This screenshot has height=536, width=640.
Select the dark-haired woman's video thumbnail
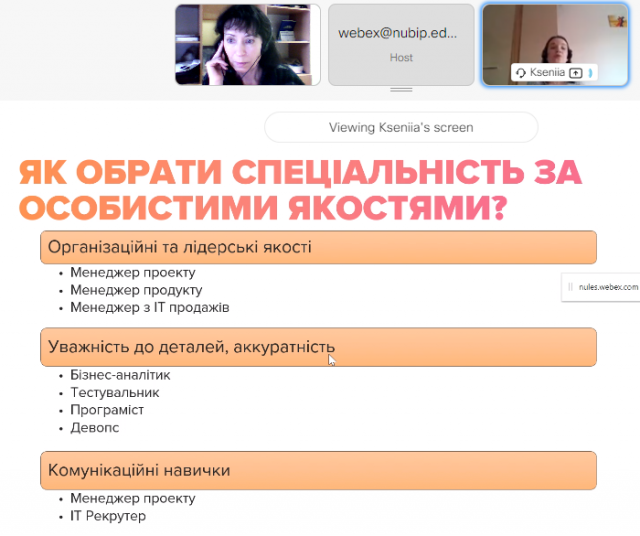pyautogui.click(x=247, y=45)
